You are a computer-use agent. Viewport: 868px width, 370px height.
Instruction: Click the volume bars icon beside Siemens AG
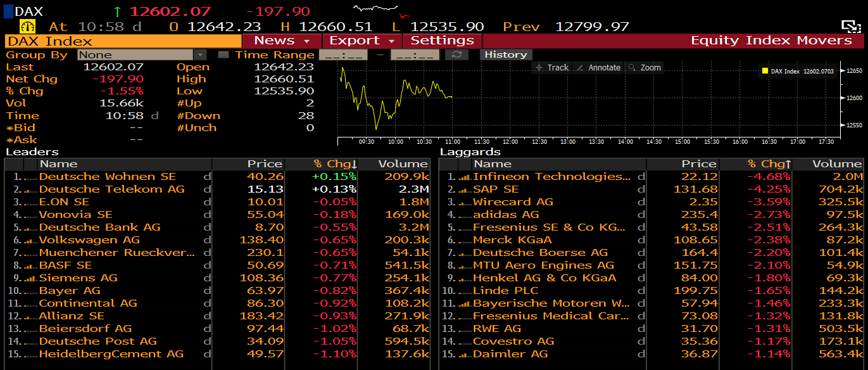coord(31,278)
